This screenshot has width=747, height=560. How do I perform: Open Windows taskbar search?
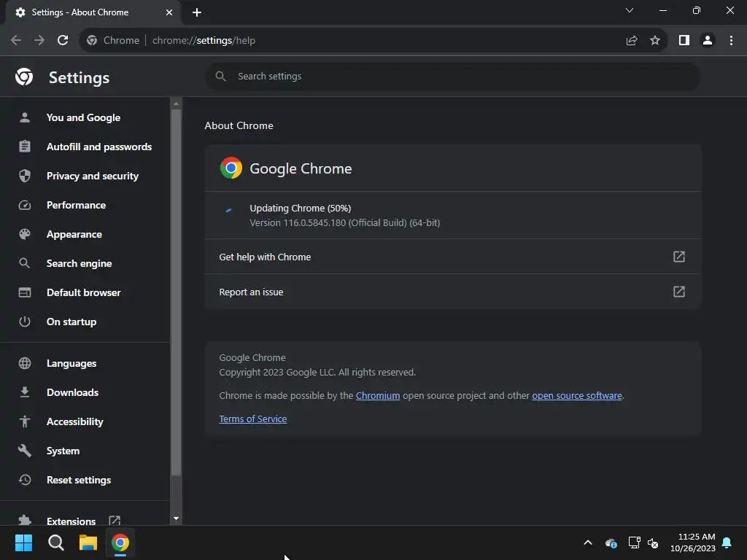click(55, 542)
